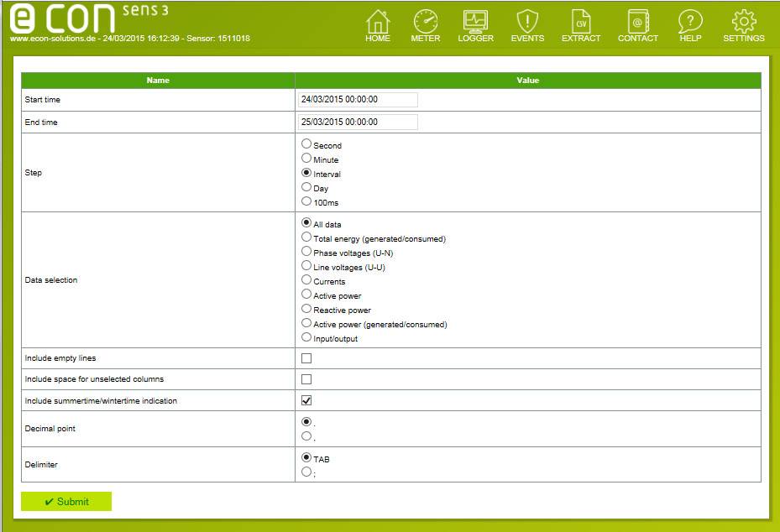
Task: Choose semicolon as the delimiter
Action: 306,470
